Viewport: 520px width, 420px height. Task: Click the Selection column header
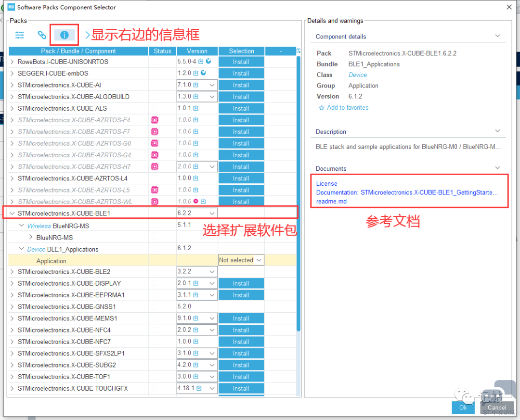click(241, 51)
